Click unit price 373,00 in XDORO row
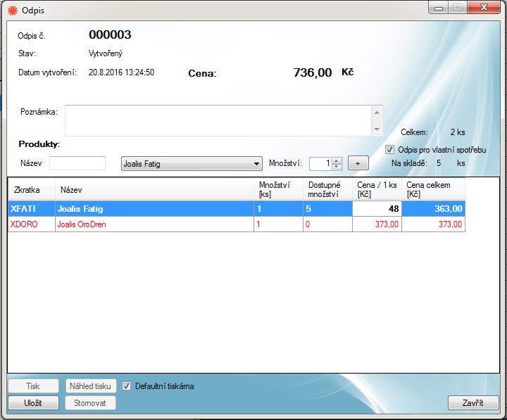This screenshot has height=420, width=507. pos(377,224)
